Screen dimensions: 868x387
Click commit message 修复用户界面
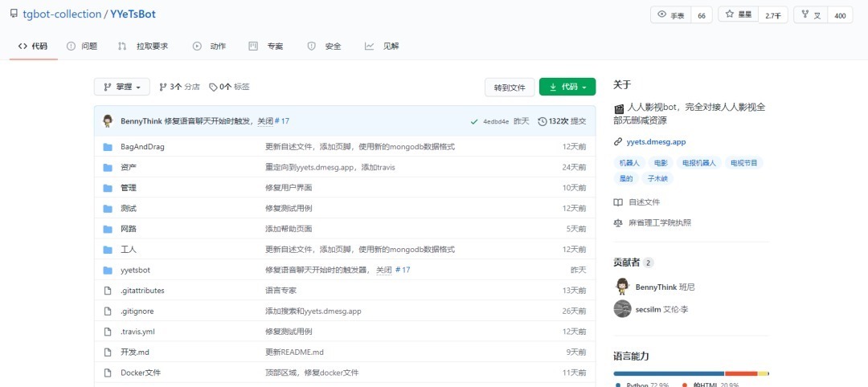tap(289, 188)
